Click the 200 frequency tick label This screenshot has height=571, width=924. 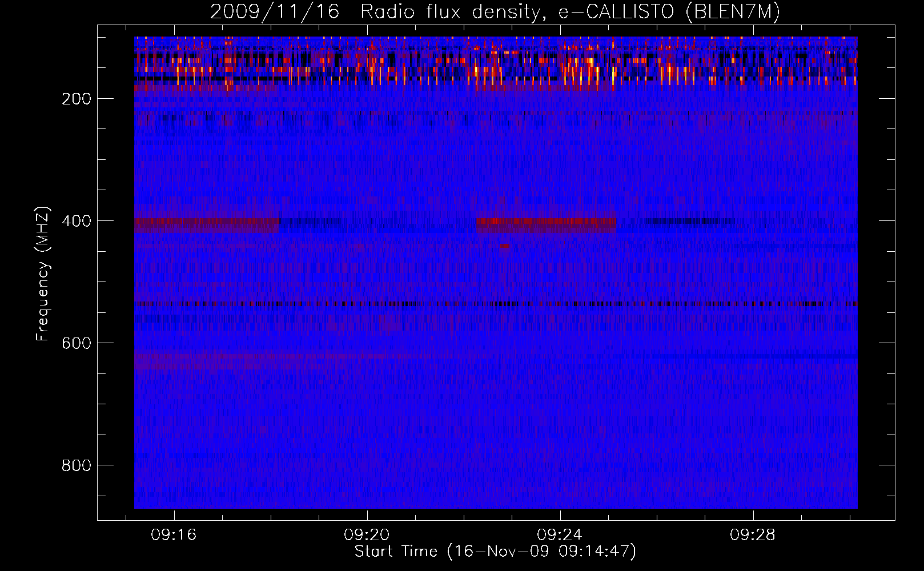click(x=77, y=99)
